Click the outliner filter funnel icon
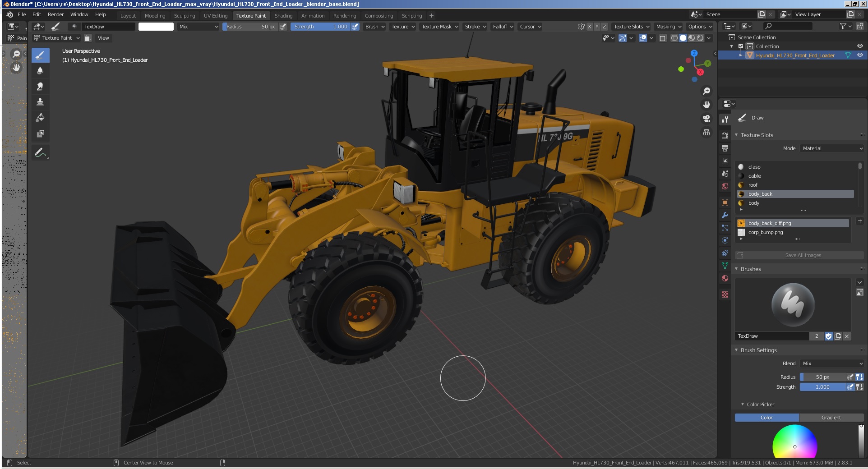Screen dimensions: 868x469 (x=843, y=26)
